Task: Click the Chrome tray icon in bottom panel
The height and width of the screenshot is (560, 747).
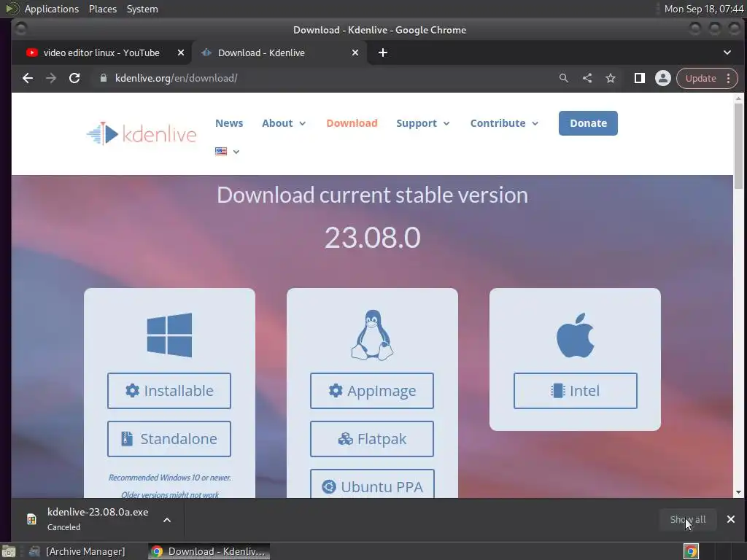Action: [x=692, y=551]
